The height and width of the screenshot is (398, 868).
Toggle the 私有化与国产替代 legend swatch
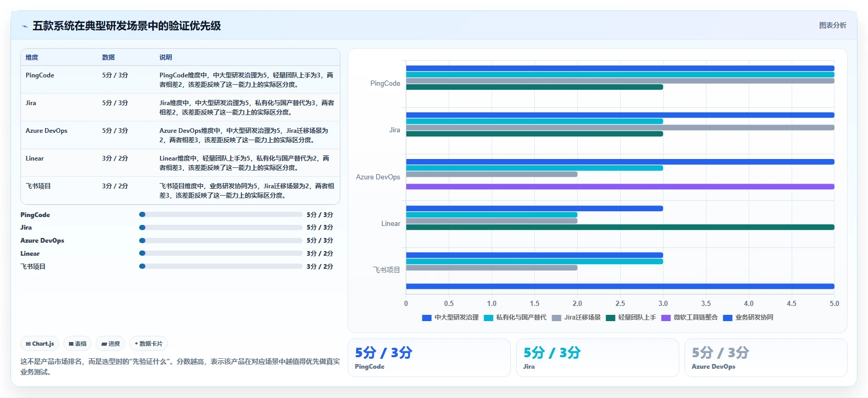(488, 317)
